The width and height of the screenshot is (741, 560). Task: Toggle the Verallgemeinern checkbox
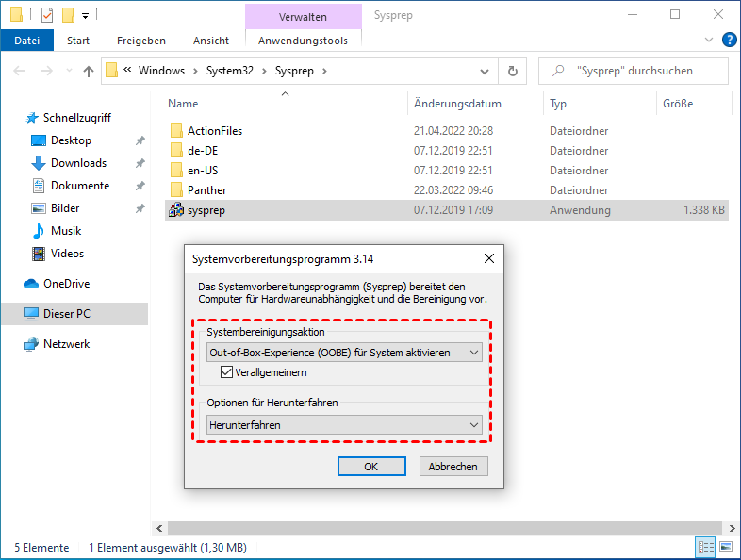click(x=227, y=372)
